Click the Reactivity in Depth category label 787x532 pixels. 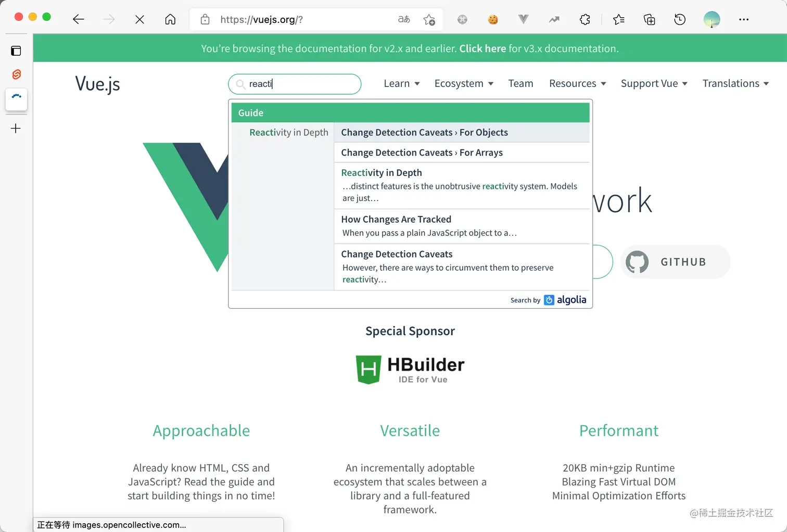pos(289,132)
